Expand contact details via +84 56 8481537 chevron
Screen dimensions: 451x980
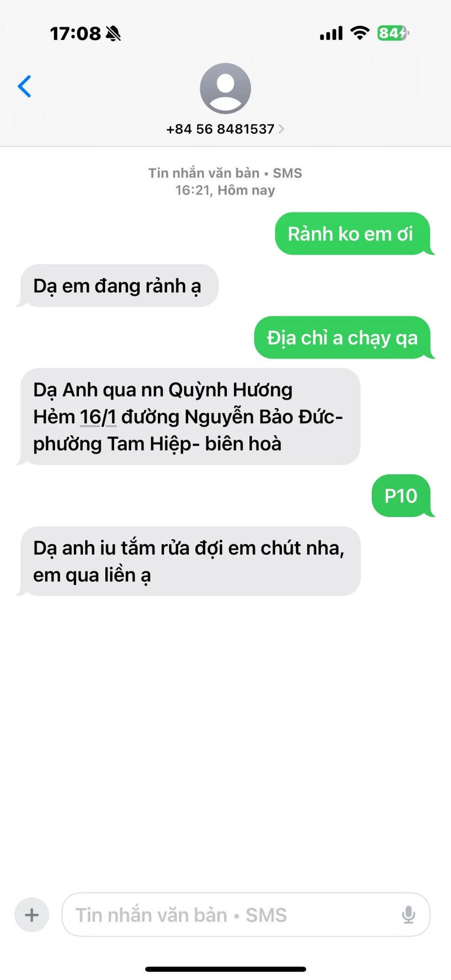281,129
